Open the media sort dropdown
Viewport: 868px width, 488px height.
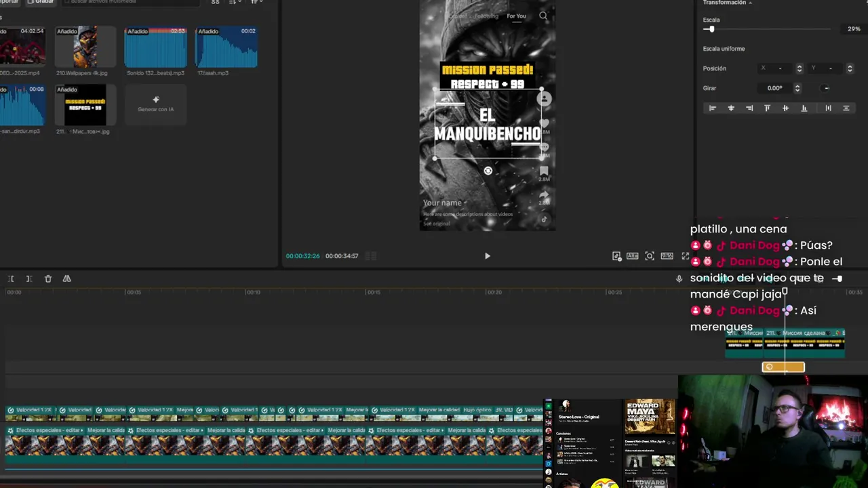coord(235,2)
